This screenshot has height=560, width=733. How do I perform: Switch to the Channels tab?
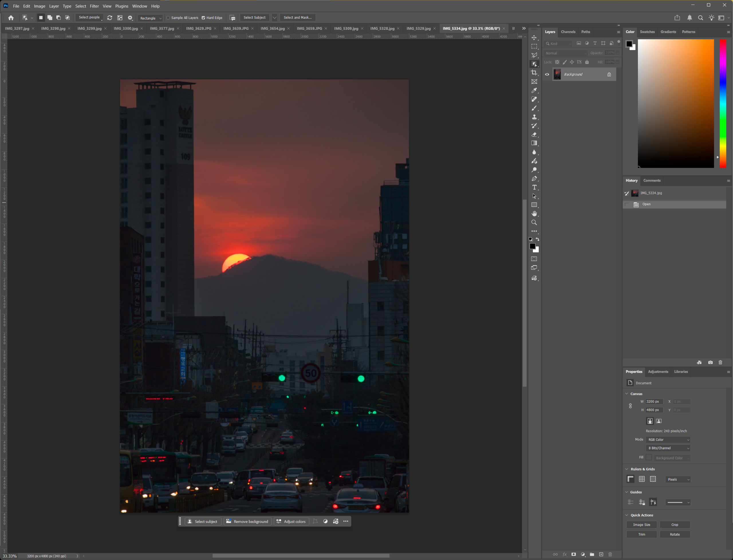click(568, 32)
